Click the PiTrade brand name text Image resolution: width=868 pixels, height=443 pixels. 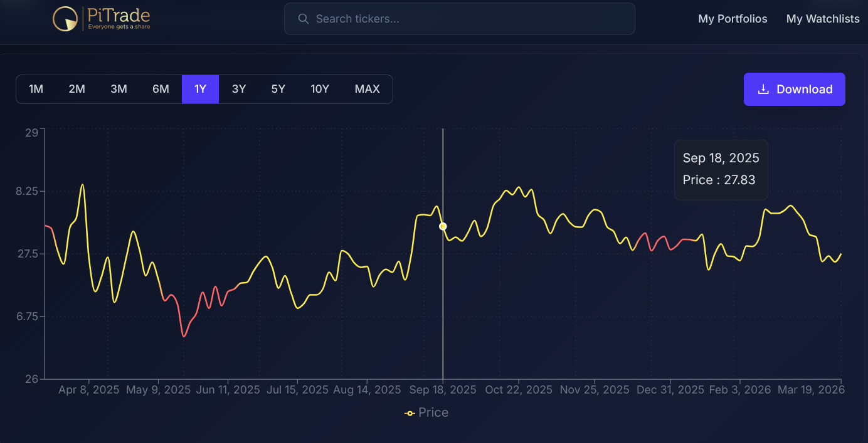(119, 16)
